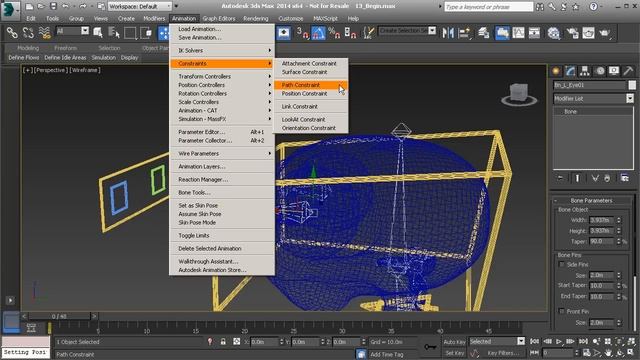640x360 pixels.
Task: Open the Create Selection Set dropdown
Action: click(407, 31)
